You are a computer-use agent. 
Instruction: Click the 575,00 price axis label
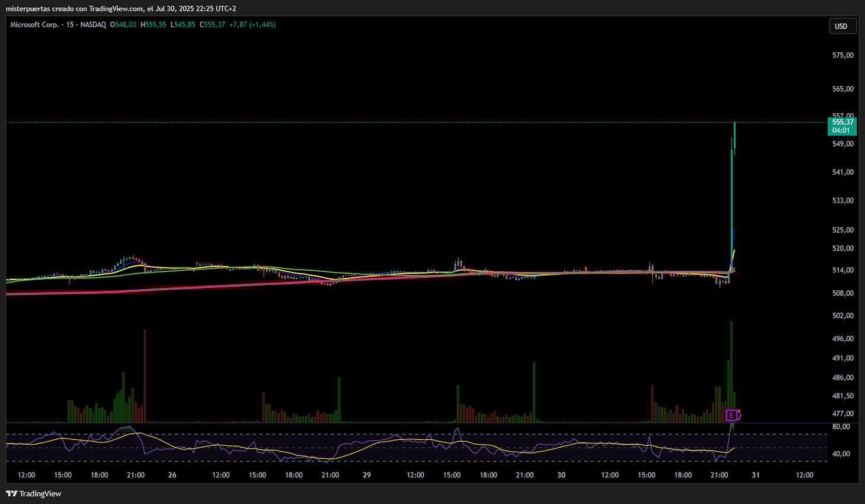pos(843,55)
